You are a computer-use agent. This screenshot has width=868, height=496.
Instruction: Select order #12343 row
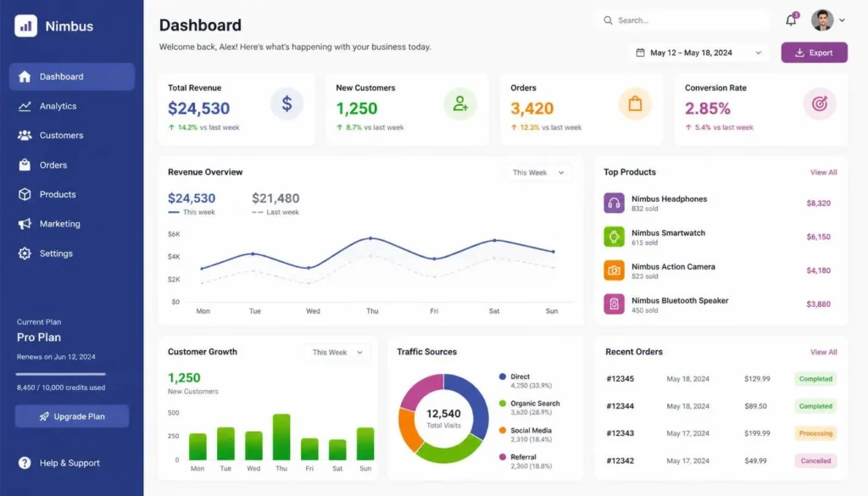721,433
